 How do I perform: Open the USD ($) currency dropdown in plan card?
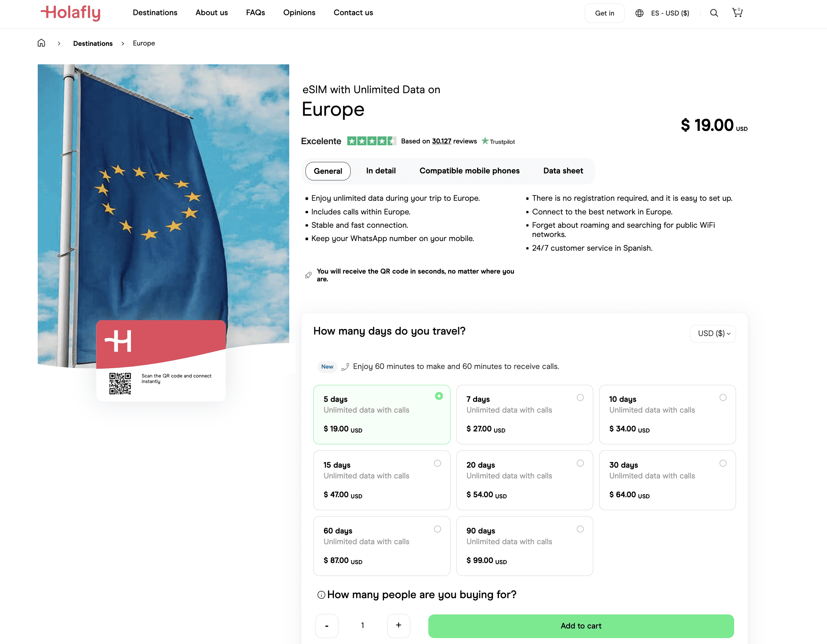coord(713,333)
